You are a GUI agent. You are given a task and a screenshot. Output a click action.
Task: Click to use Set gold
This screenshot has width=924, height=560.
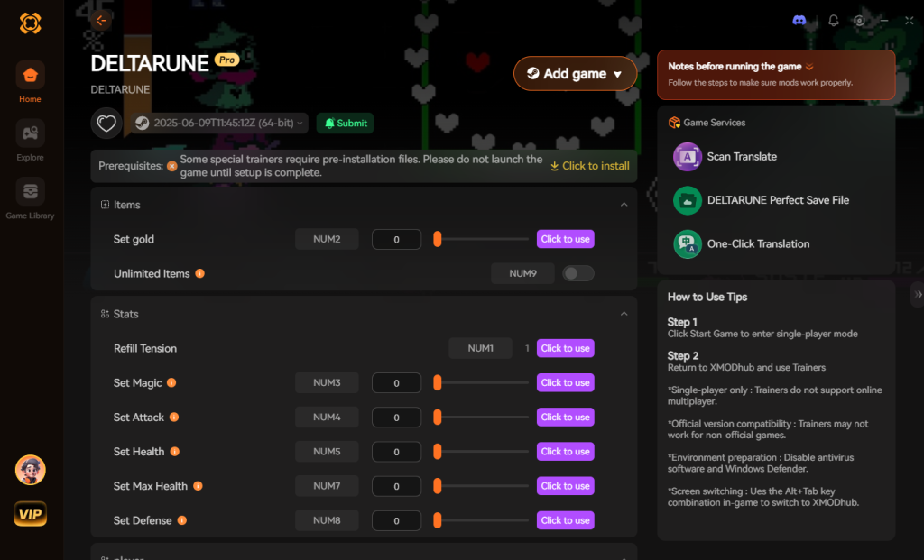(x=565, y=239)
